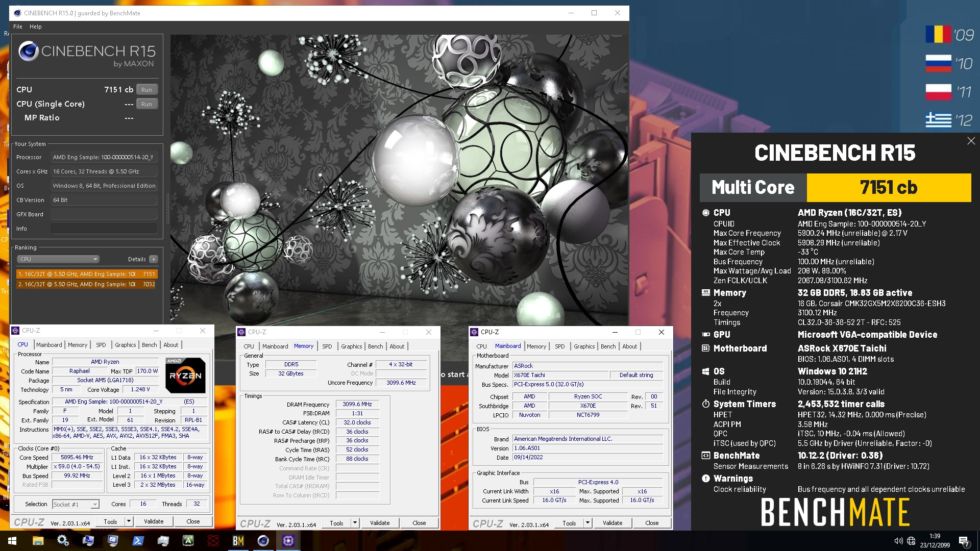Image resolution: width=980 pixels, height=551 pixels.
Task: Click the BenchMate code icon in result panel
Action: pyautogui.click(x=705, y=456)
